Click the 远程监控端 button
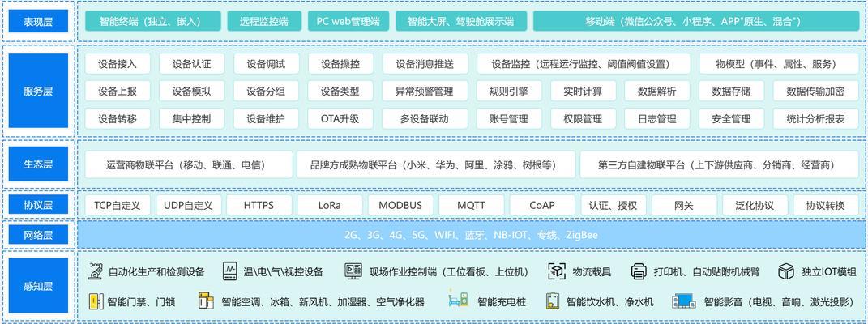868x324 pixels. pos(264,22)
